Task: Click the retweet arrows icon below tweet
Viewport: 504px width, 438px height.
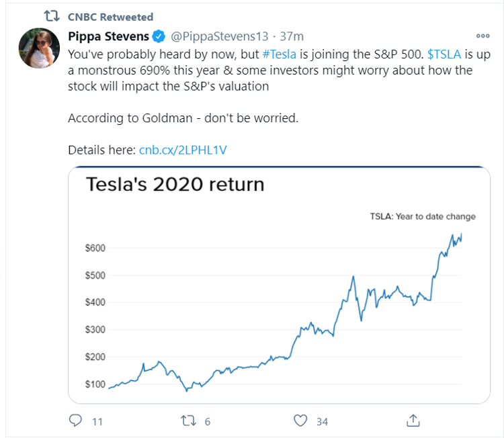Action: tap(189, 421)
